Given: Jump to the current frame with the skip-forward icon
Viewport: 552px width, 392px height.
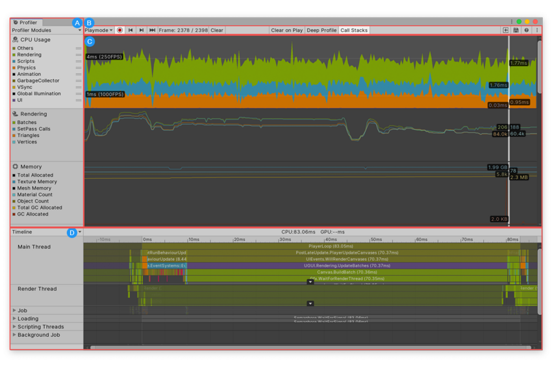Looking at the screenshot, I should pos(151,30).
